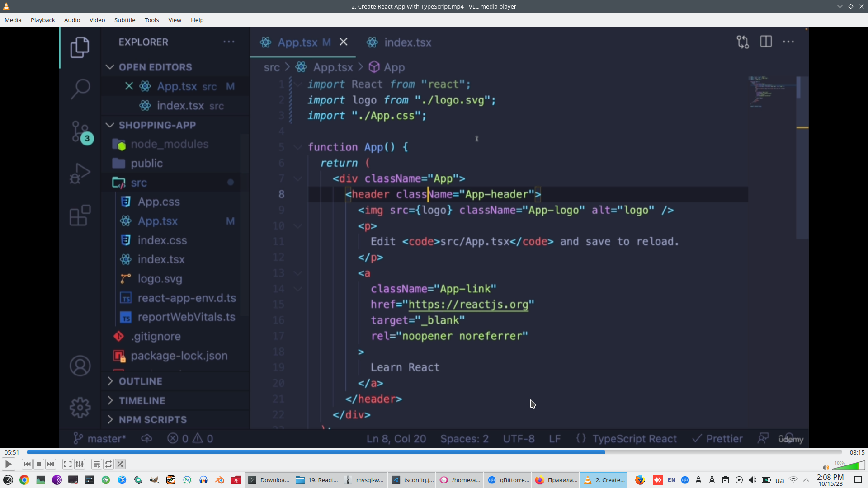This screenshot has height=488, width=868.
Task: Open the Media menu
Action: (x=13, y=20)
